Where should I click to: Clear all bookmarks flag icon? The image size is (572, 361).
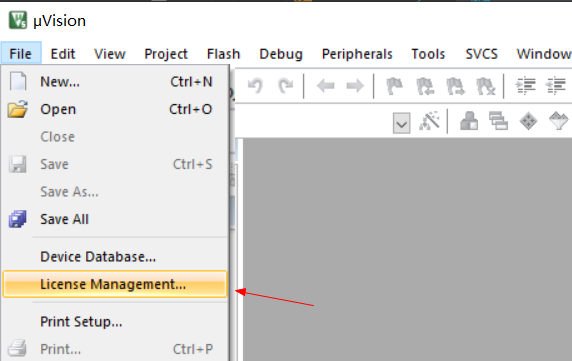[486, 86]
